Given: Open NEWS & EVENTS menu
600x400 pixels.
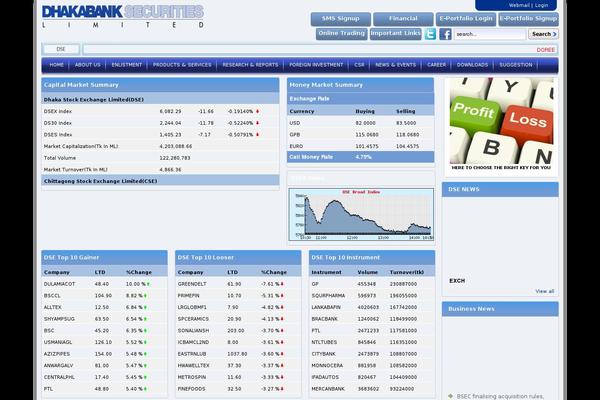Looking at the screenshot, I should pyautogui.click(x=395, y=65).
